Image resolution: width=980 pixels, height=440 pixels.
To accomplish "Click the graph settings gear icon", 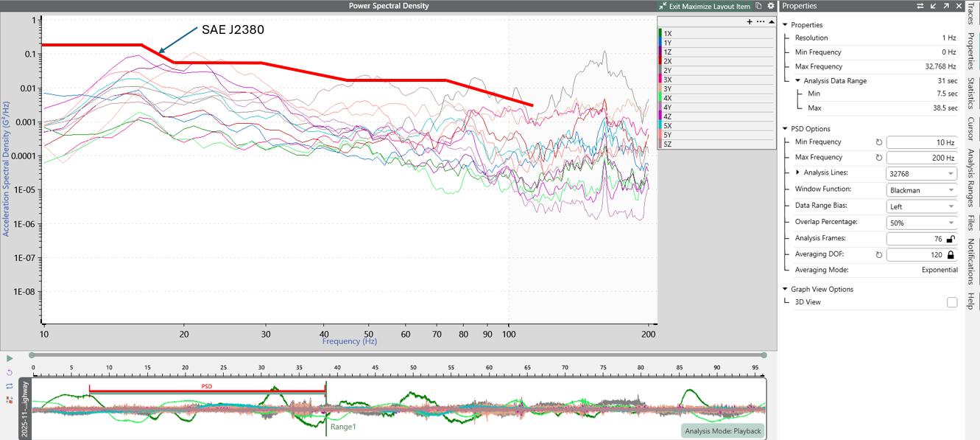I will coord(771,6).
